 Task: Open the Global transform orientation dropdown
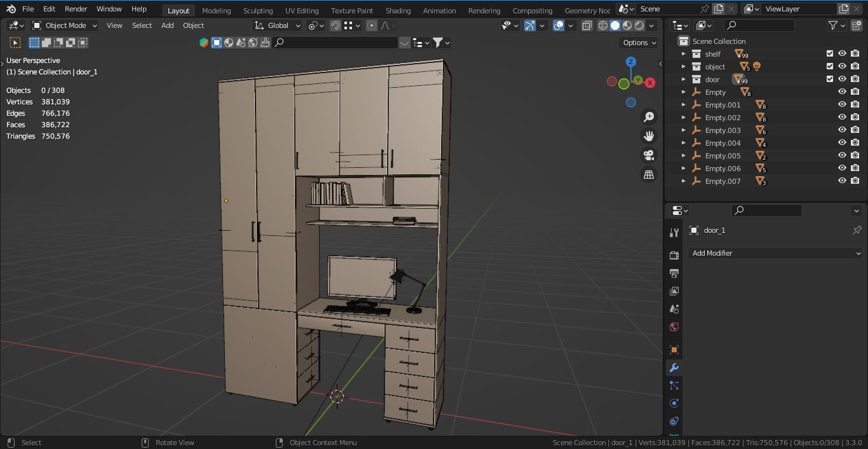pos(278,25)
